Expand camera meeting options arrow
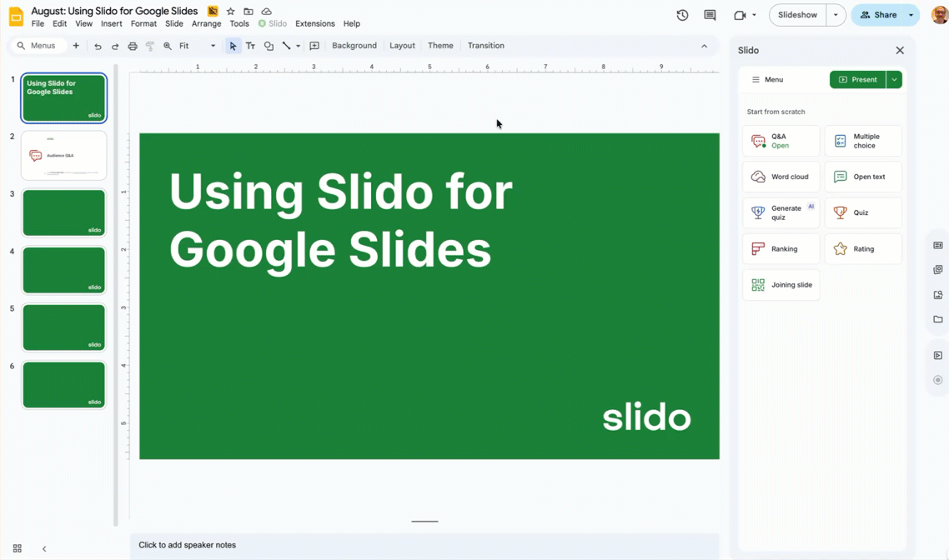949x560 pixels. [x=754, y=15]
